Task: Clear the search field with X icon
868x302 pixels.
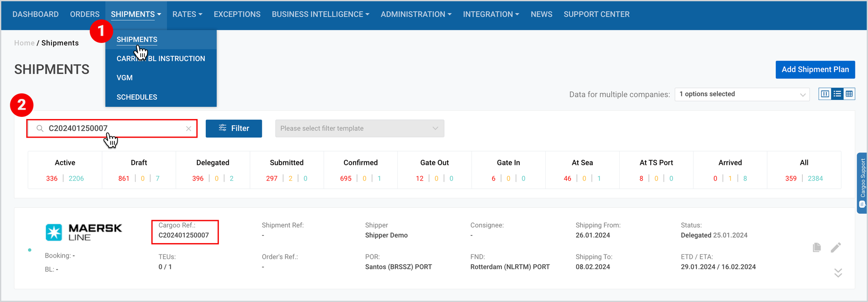Action: [189, 129]
